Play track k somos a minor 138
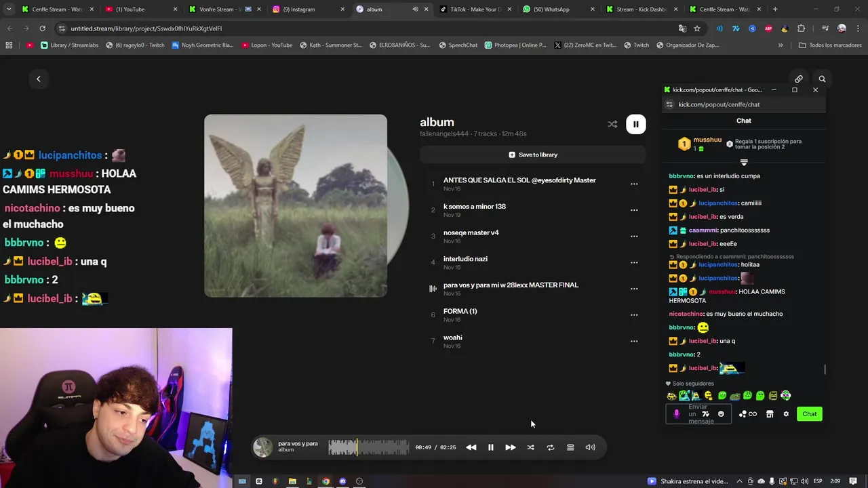The height and width of the screenshot is (488, 868). [x=475, y=207]
